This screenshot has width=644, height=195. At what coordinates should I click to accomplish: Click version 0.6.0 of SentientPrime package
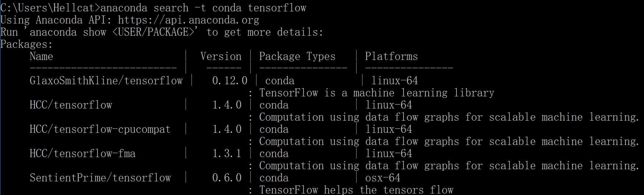coord(227,178)
